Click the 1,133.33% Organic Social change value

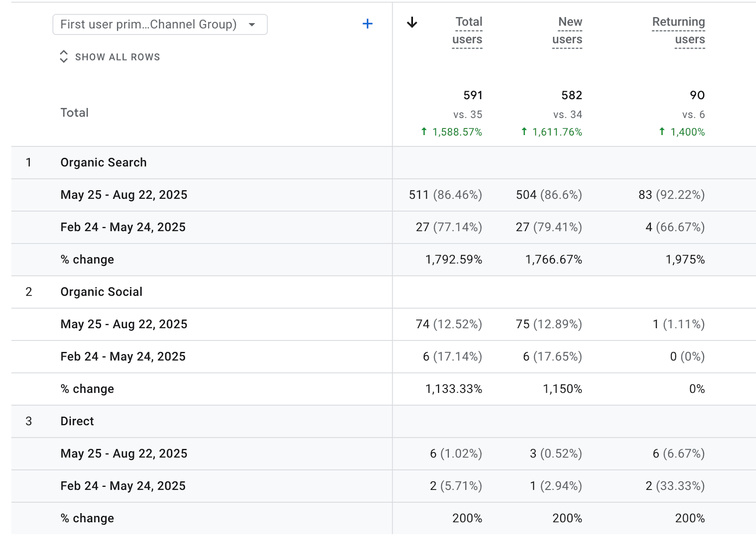454,389
